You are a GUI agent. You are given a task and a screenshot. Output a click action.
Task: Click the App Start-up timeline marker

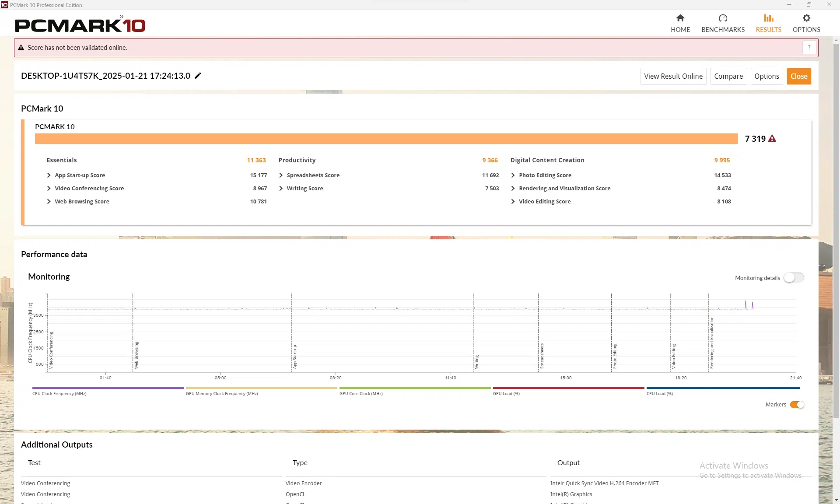pyautogui.click(x=294, y=357)
